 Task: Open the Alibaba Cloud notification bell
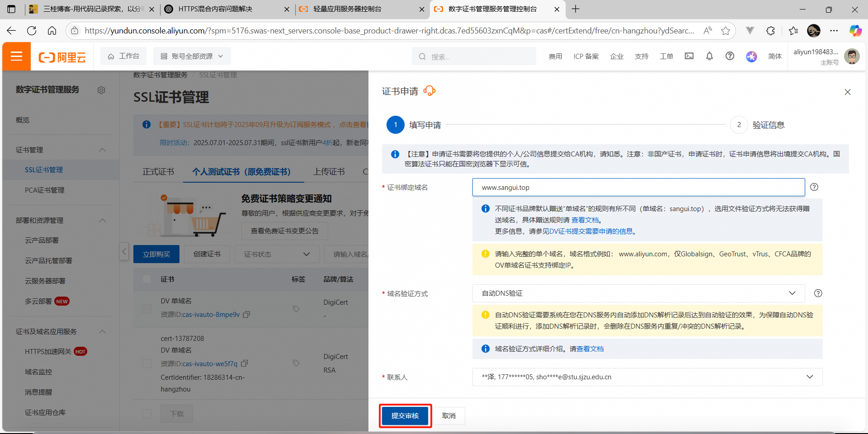pyautogui.click(x=709, y=56)
